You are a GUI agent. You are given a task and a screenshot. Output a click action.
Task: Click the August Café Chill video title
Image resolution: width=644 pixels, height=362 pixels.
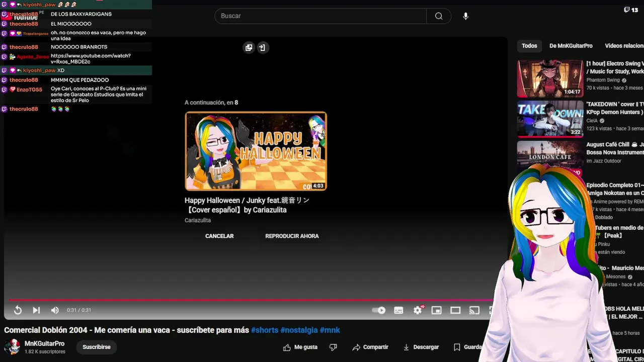click(615, 148)
